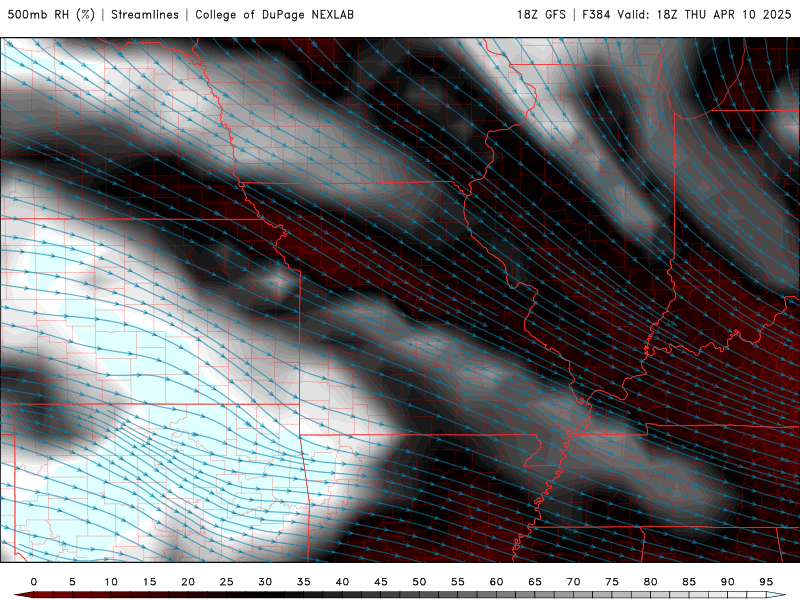This screenshot has width=800, height=600.
Task: Click the colorbar label '25'
Action: pos(227,582)
